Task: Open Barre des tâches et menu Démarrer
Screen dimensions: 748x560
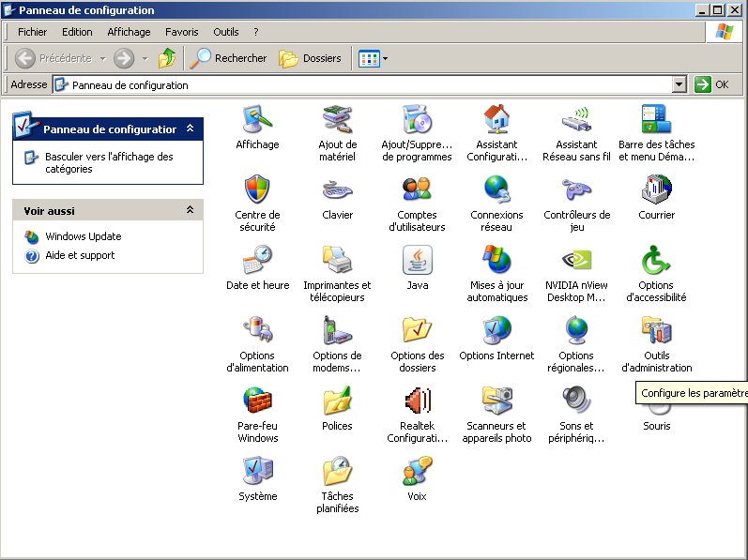Action: (656, 119)
